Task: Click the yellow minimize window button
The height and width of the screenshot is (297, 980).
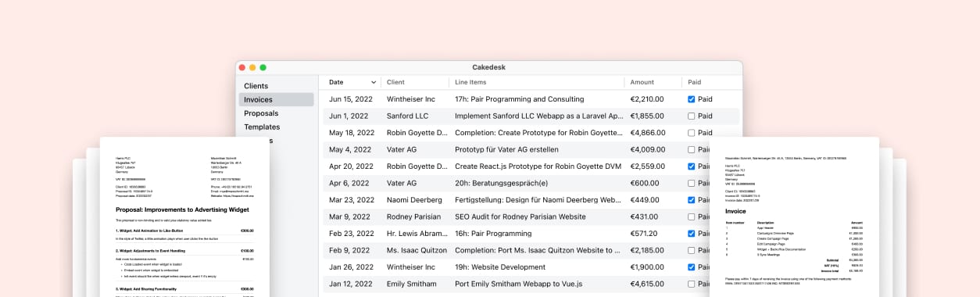Action: pyautogui.click(x=252, y=67)
